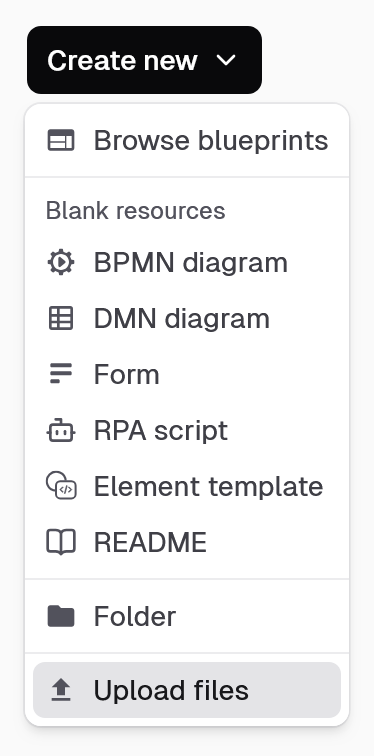
Task: Click the DMN diagram table icon
Action: click(61, 318)
